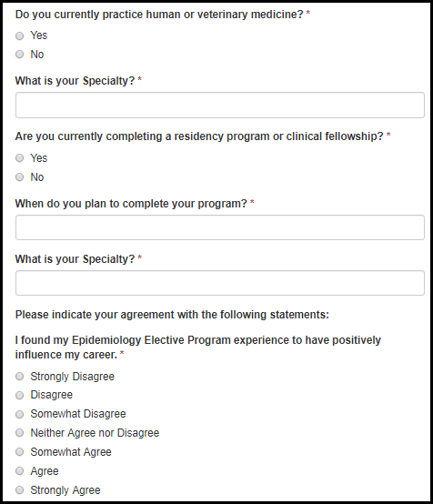Choose the Somewhat Agree option
This screenshot has height=504, width=433.
20,451
